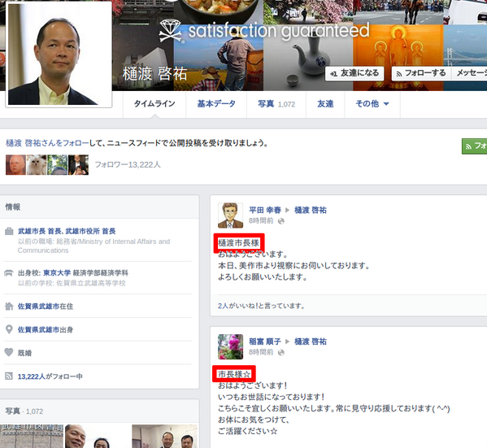Viewport: 487px width, 448px height.
Task: Click the arrow between 稲富 順子 and 樋渡 啓祐
Action: [288, 341]
